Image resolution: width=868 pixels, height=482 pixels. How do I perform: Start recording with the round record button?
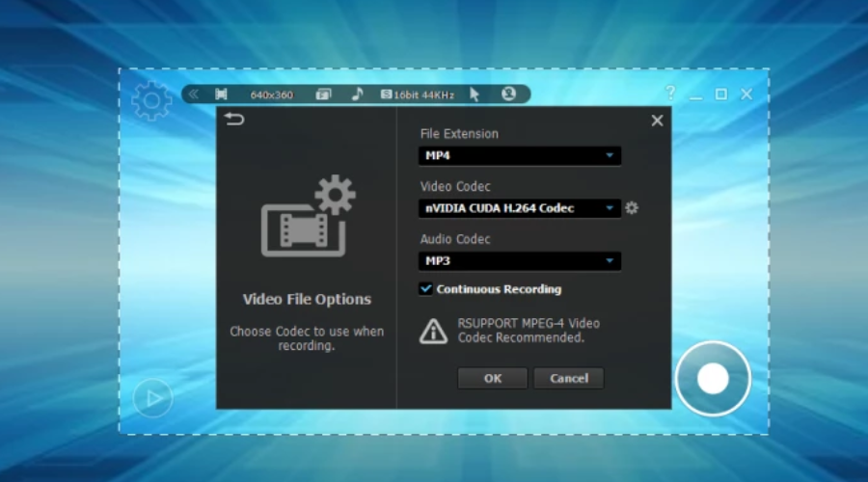[x=713, y=379]
